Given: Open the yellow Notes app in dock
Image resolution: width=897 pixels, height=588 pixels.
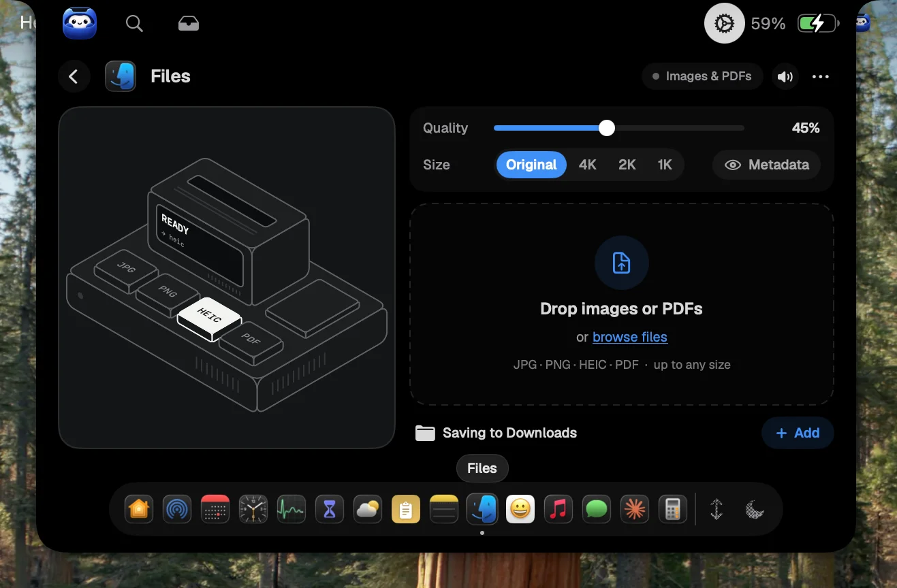Looking at the screenshot, I should click(444, 509).
